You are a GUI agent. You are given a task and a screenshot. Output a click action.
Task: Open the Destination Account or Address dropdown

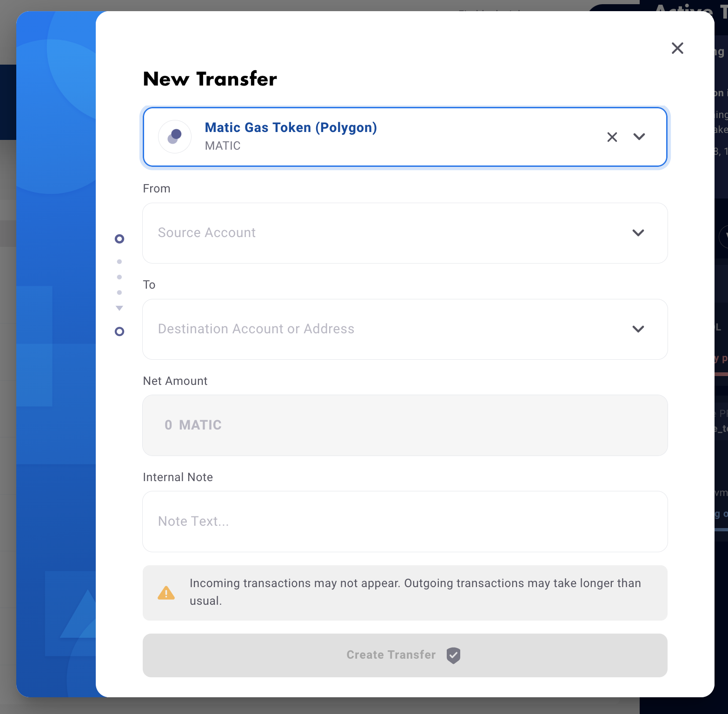pos(405,329)
